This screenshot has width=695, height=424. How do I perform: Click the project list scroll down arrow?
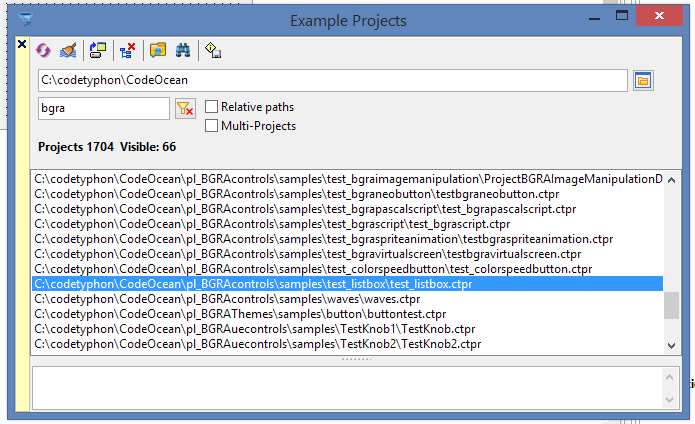pos(672,346)
